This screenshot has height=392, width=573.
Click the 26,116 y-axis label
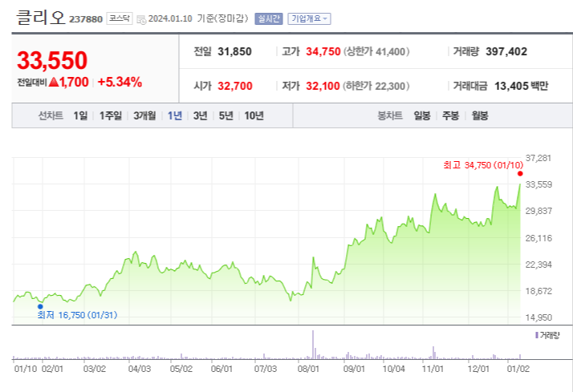[538, 238]
